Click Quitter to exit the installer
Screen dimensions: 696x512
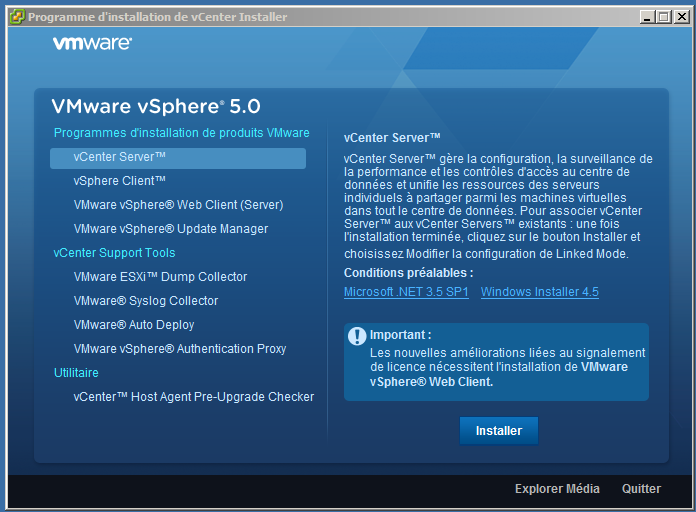(x=641, y=488)
